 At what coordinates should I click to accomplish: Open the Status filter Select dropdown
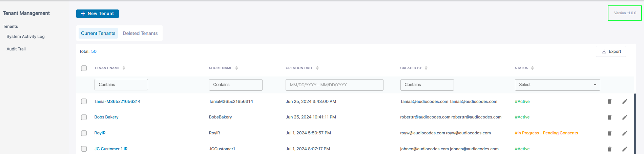557,85
